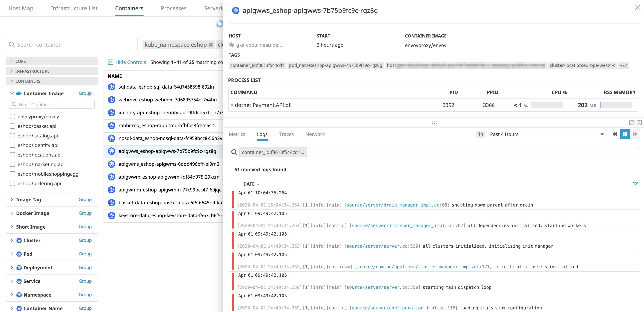Check the envoyproxy/envoy image filter

(12, 116)
